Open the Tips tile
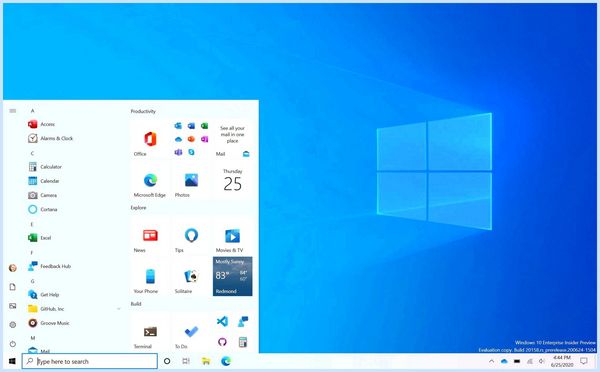The image size is (600, 372). coord(191,235)
